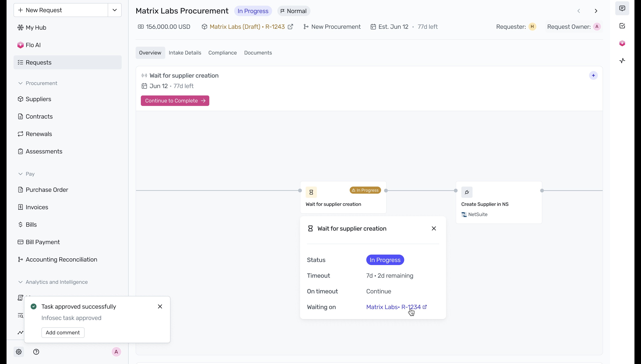Open Requests in sidebar
Image resolution: width=641 pixels, height=364 pixels.
68,62
